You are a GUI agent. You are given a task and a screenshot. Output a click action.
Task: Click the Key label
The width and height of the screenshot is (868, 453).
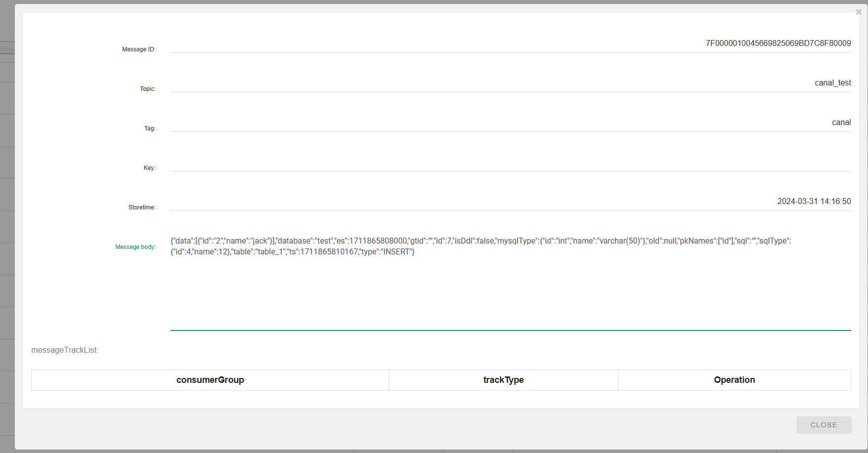coord(150,168)
